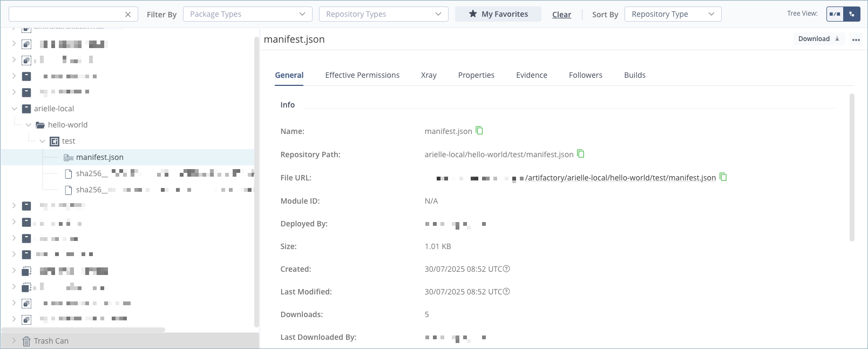Screen dimensions: 868x349
Task: Download the manifest.json file
Action: 819,39
